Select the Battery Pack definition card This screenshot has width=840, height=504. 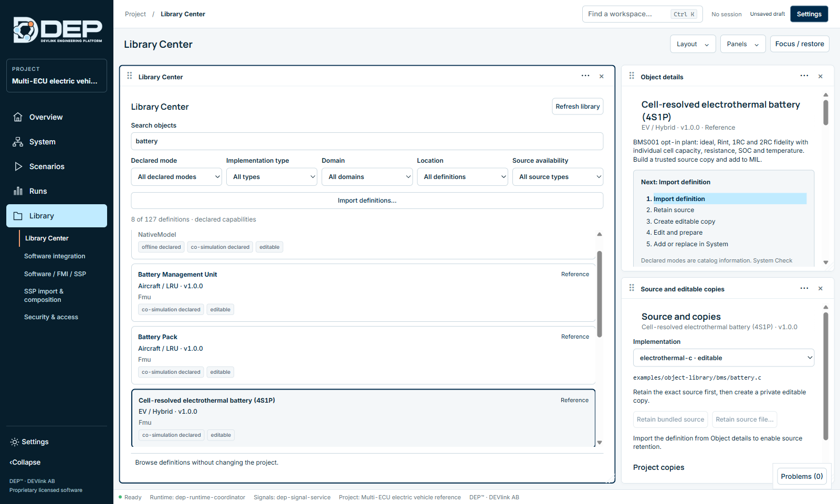tap(363, 355)
